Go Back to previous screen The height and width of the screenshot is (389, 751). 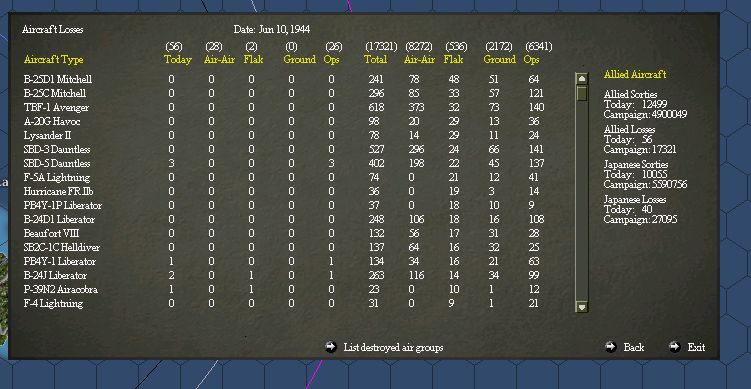click(x=634, y=347)
